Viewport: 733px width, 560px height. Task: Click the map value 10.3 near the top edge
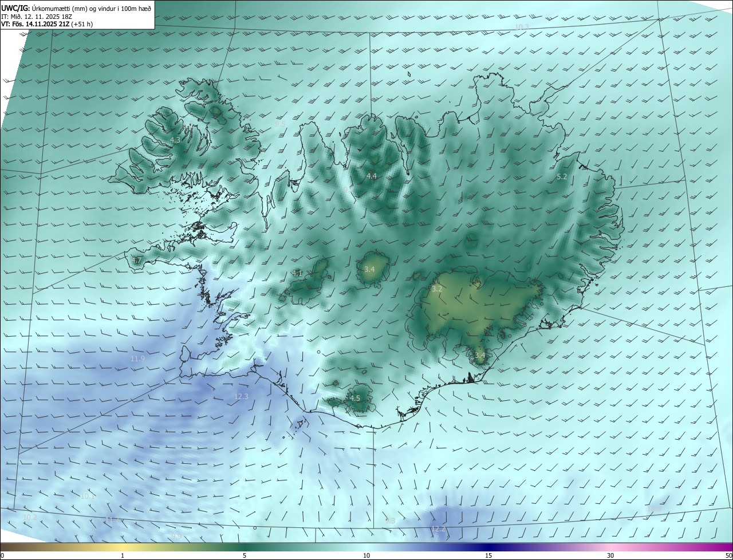tap(522, 27)
